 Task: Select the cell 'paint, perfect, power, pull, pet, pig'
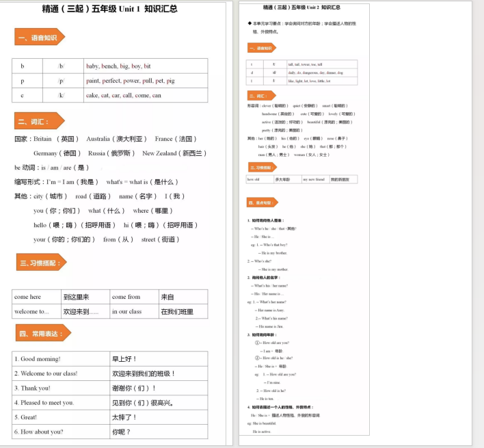(x=146, y=81)
